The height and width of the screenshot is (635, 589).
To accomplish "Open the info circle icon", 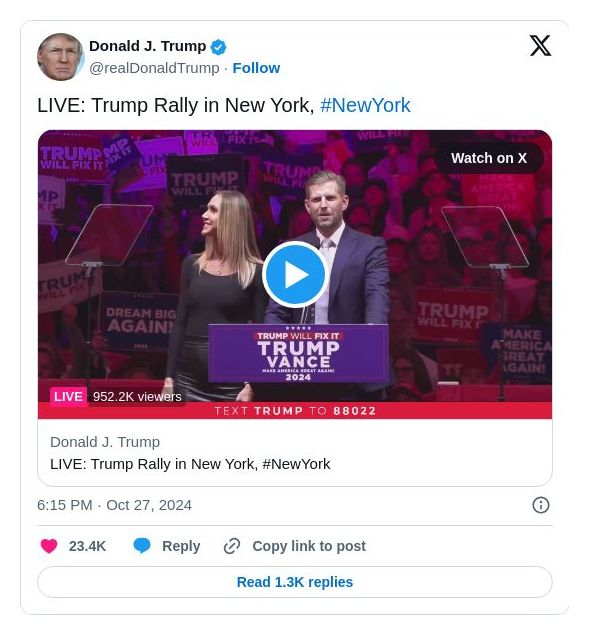I will point(540,505).
